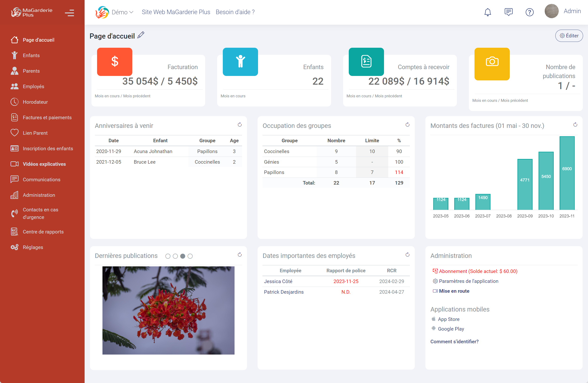
Task: Open the messages chat icon
Action: point(508,12)
